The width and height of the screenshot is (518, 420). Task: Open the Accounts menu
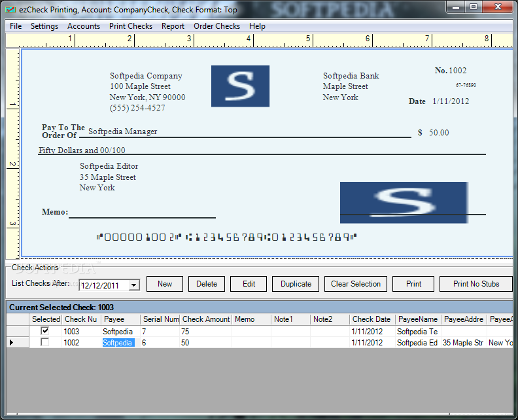pos(84,26)
